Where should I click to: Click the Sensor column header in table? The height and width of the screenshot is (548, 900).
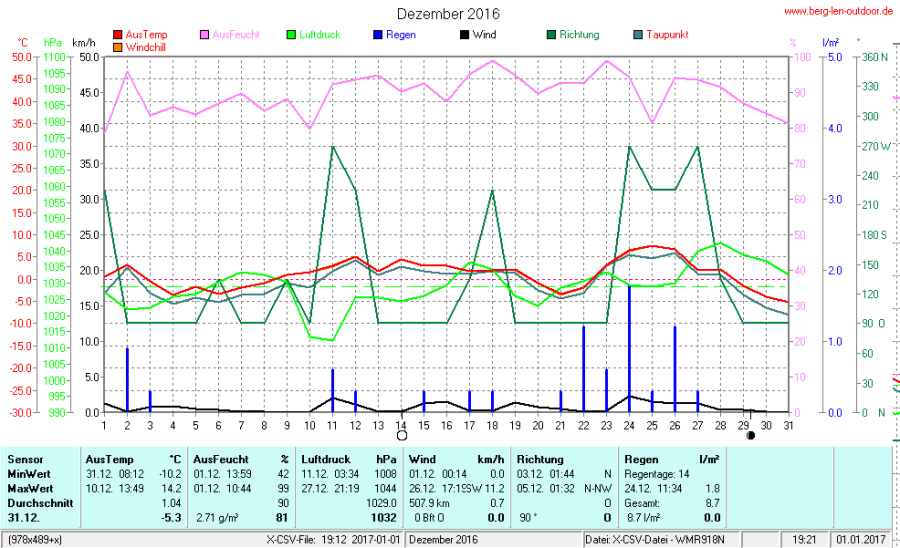[x=24, y=457]
